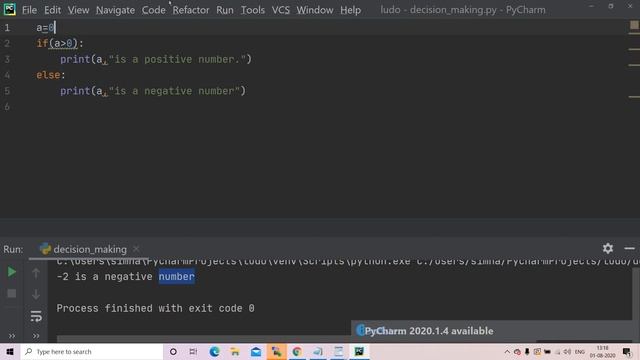Click the highlighted orange taskbar app icon
Screen dimensions: 640x360
pyautogui.click(x=276, y=351)
